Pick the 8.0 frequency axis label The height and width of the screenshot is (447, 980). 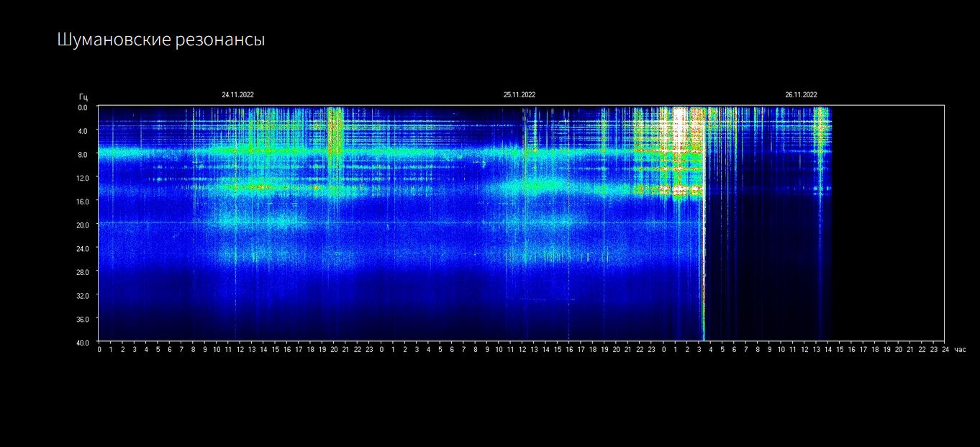(x=83, y=155)
